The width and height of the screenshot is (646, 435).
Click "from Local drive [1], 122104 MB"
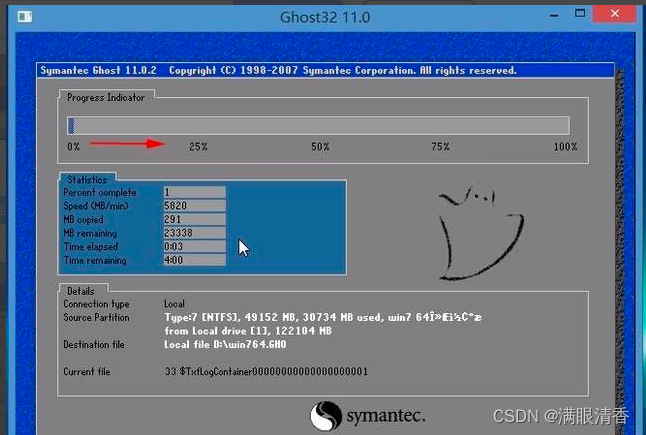248,331
